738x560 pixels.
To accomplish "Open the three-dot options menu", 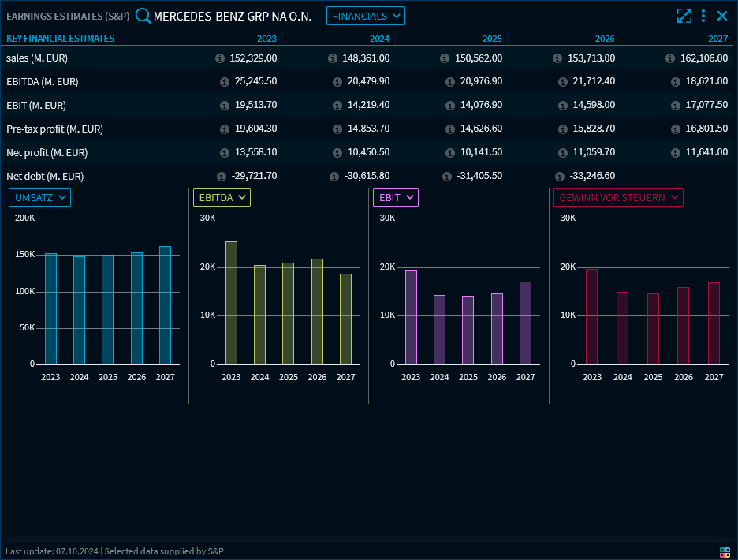I will 703,16.
